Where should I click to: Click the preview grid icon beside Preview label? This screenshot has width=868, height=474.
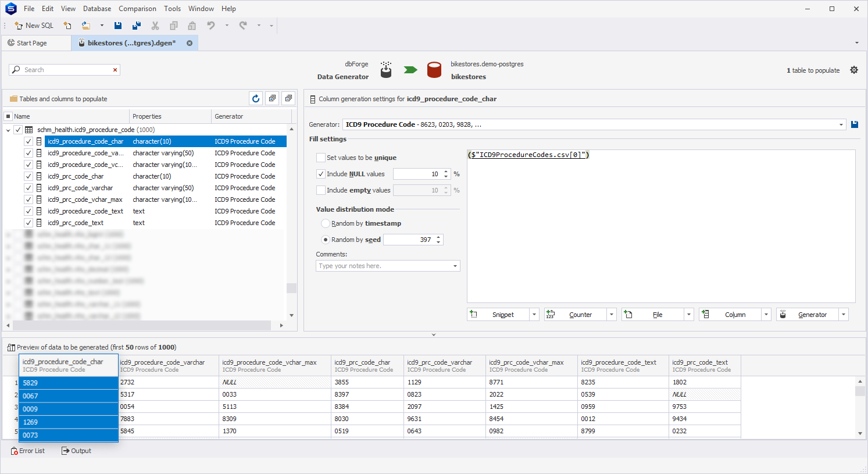point(11,347)
